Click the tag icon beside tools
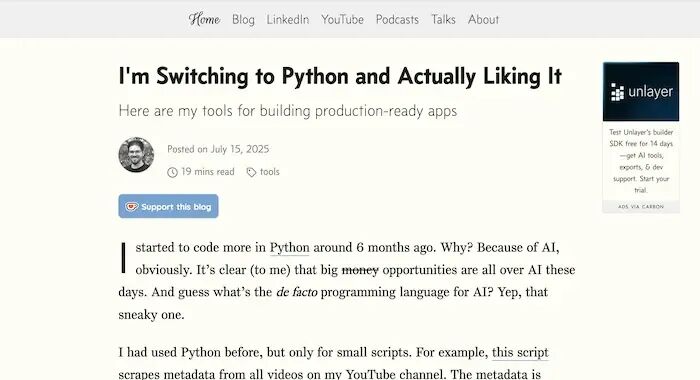 (251, 172)
